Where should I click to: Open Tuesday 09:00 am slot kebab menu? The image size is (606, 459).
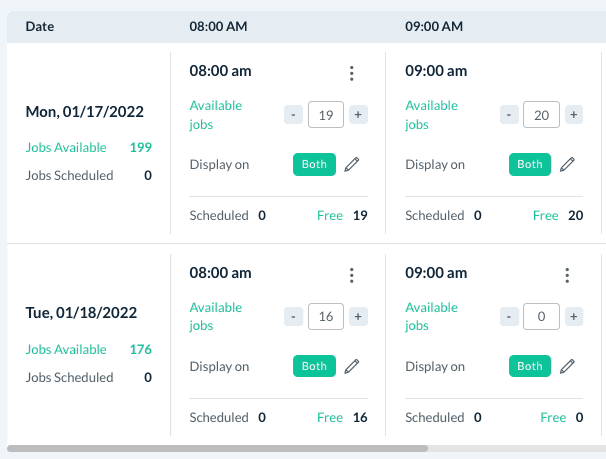[567, 275]
